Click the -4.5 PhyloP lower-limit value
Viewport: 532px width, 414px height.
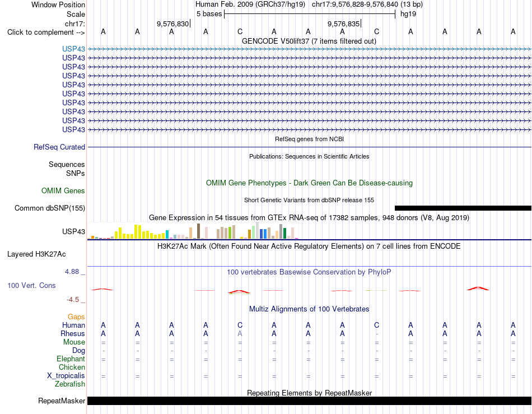coord(73,299)
